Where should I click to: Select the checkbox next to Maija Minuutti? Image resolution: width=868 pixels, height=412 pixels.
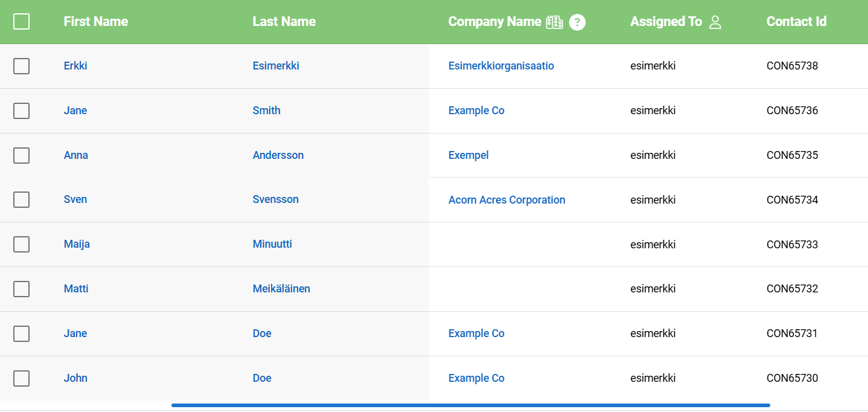[x=21, y=244]
